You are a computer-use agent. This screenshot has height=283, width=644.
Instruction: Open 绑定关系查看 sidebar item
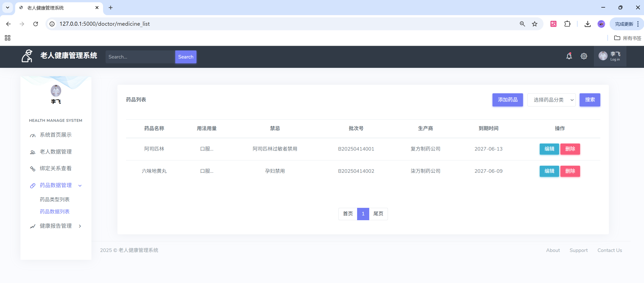coord(56,168)
